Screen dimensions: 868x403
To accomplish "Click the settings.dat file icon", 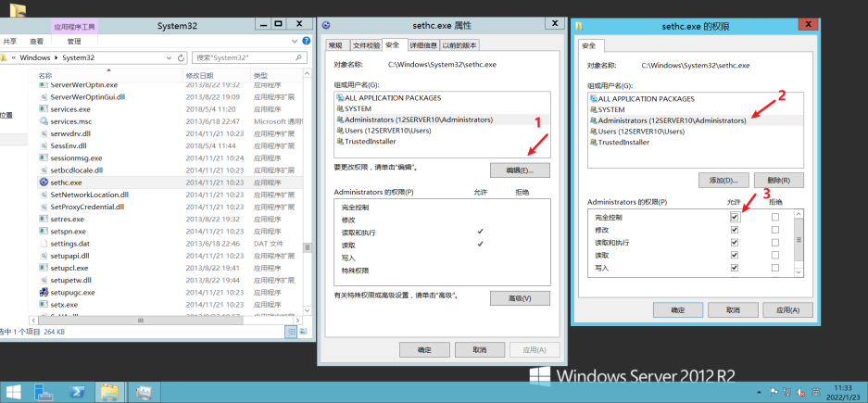I will point(44,244).
